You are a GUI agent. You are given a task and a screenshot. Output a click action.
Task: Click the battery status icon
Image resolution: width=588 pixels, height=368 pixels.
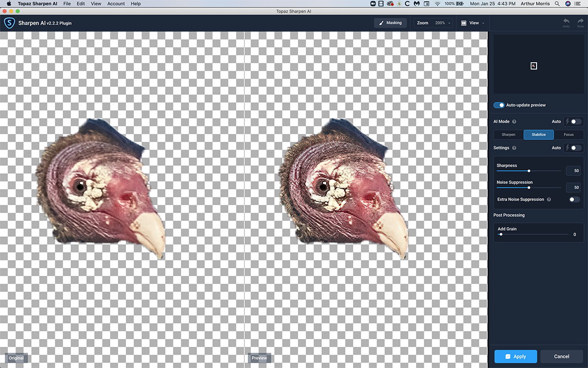(461, 3)
